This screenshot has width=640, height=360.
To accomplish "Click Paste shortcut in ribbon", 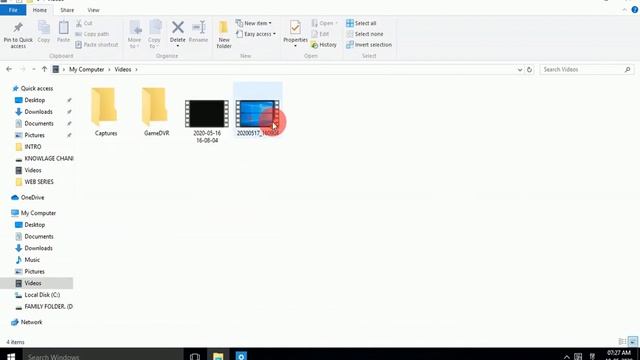I will pos(97,44).
